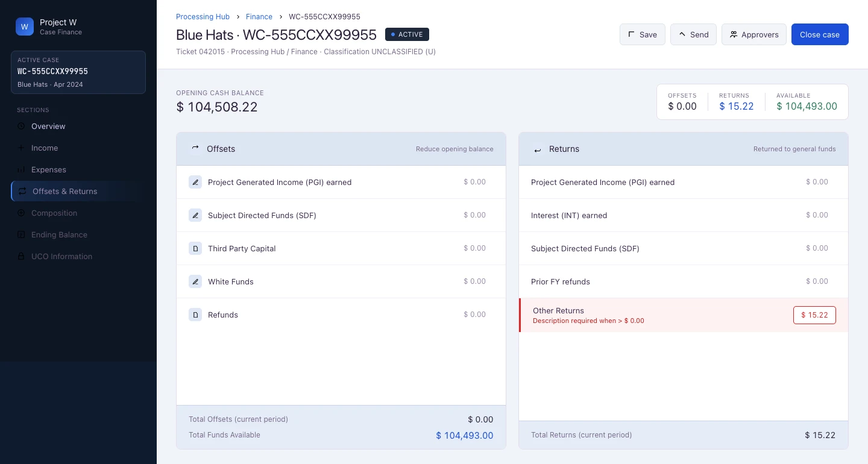Click the Returns panel header arrow icon
This screenshot has width=868, height=464.
[538, 149]
